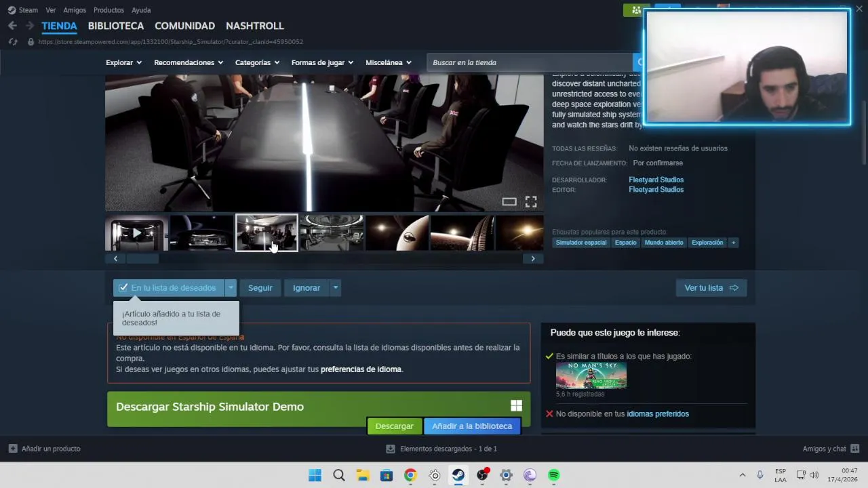
Task: Expand the Explorar store dropdown
Action: click(123, 62)
